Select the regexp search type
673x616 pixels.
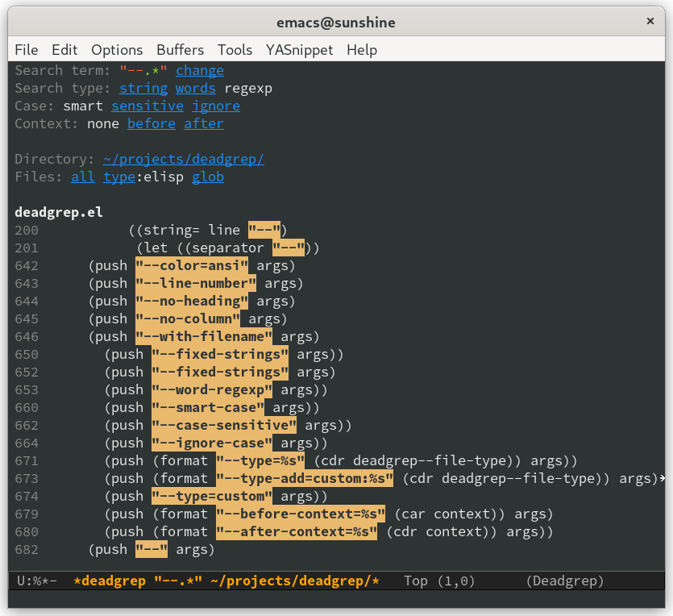(x=248, y=88)
